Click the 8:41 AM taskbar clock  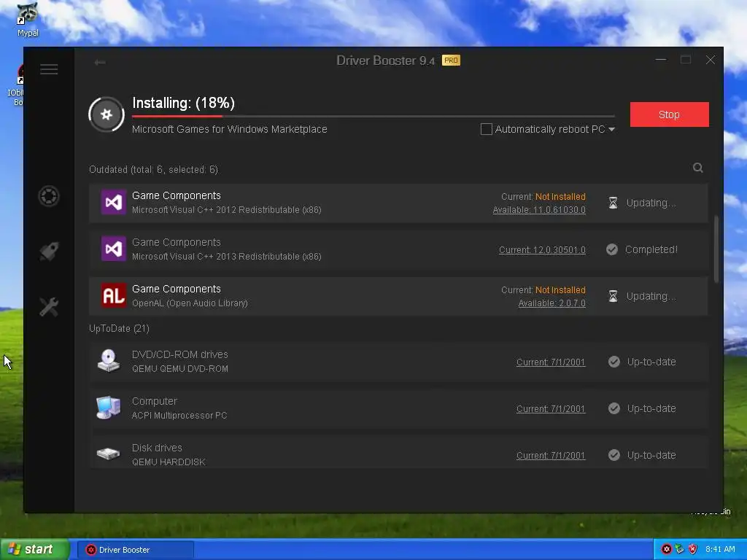[x=720, y=550]
